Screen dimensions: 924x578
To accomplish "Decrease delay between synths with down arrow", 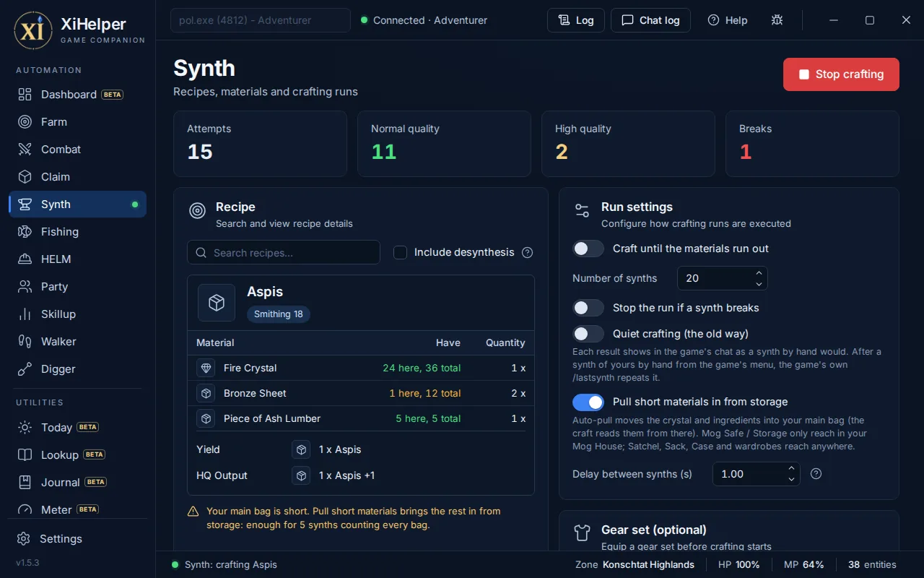I will [x=791, y=479].
